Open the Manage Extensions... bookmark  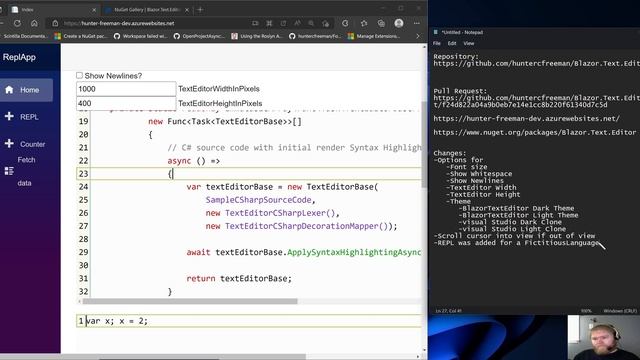pyautogui.click(x=374, y=36)
